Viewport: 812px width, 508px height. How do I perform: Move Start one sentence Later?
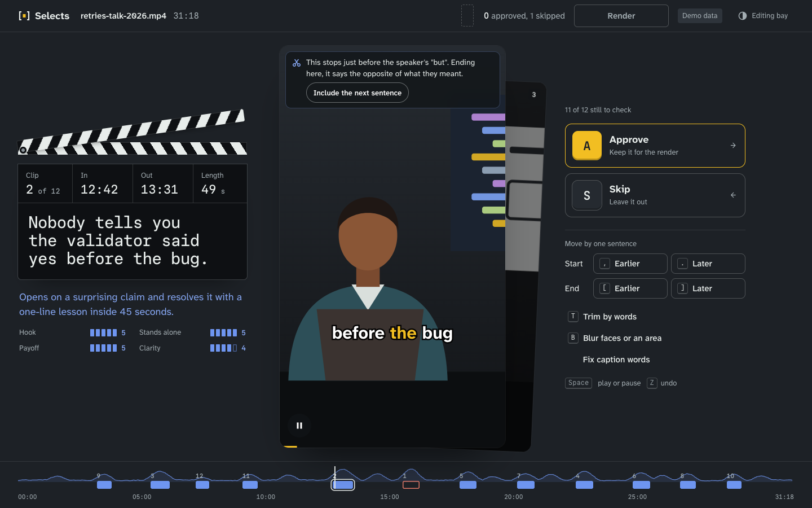coord(708,264)
